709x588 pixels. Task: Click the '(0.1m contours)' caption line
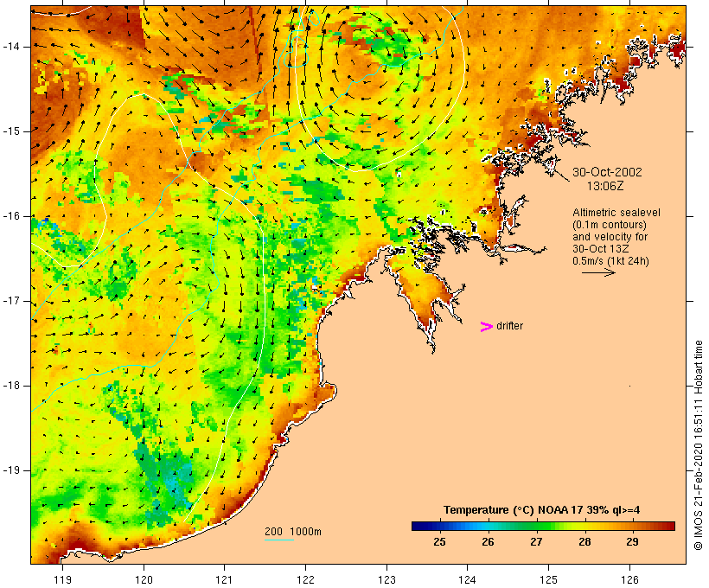click(610, 225)
